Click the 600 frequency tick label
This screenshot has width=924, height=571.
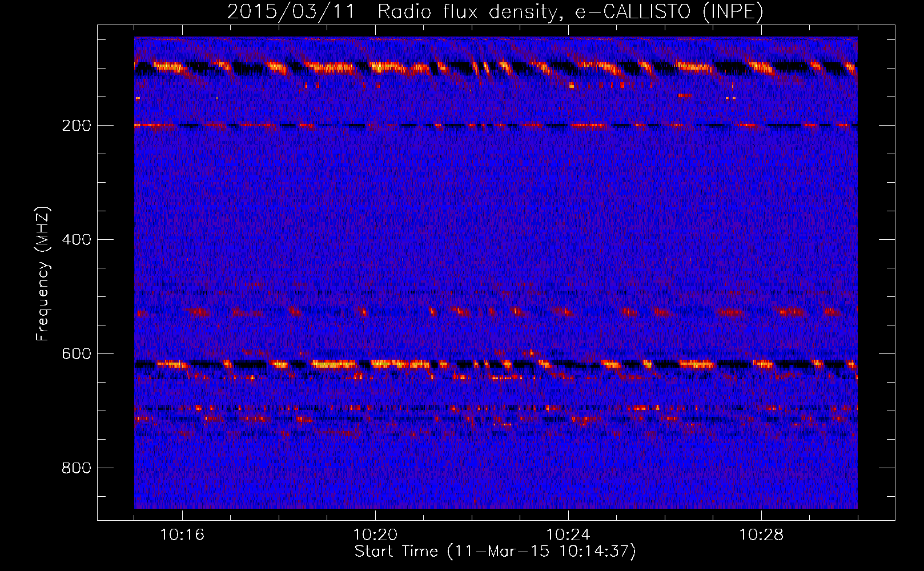pyautogui.click(x=76, y=354)
